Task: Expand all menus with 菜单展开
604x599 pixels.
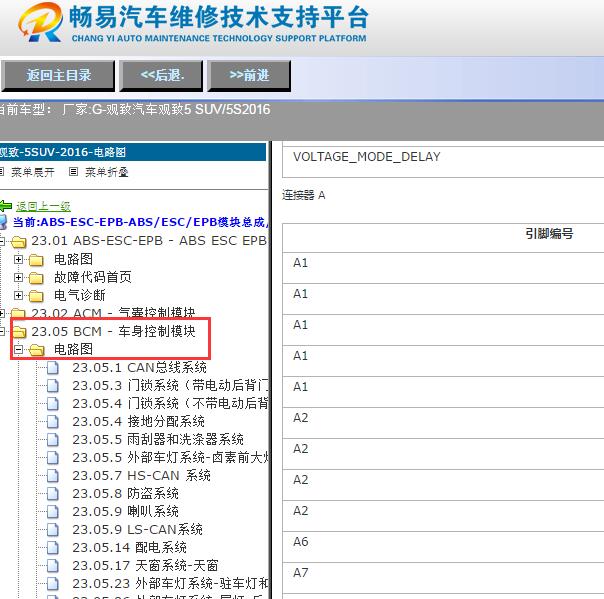Action: pyautogui.click(x=33, y=172)
